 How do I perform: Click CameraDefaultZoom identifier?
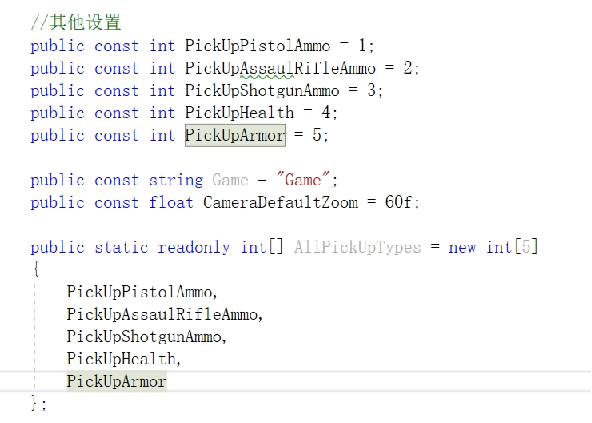click(x=280, y=202)
